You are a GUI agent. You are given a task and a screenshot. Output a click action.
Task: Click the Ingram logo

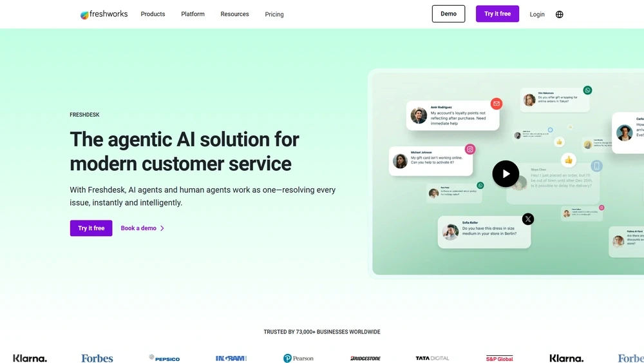click(231, 358)
